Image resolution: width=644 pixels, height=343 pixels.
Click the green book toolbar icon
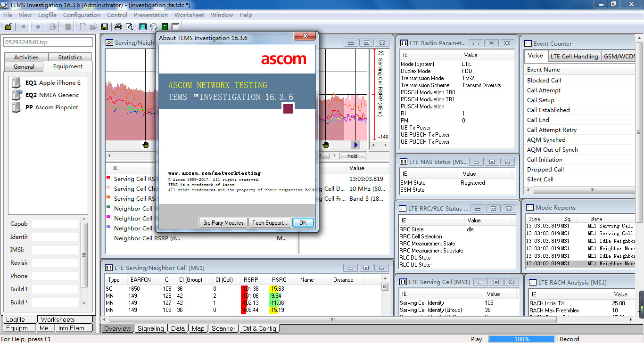click(165, 26)
